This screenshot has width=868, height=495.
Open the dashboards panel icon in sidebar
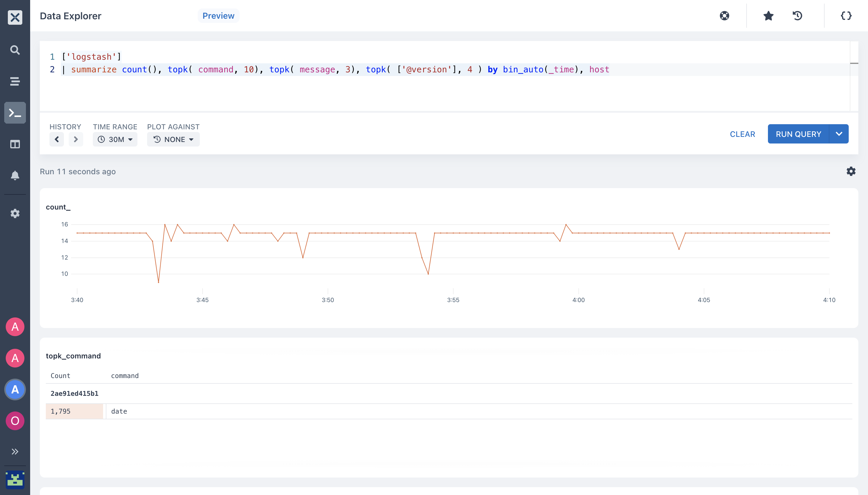pos(15,144)
